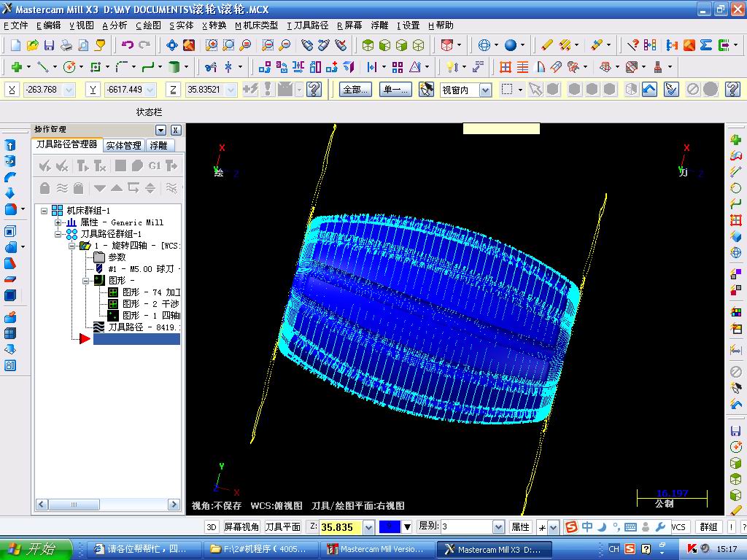Image resolution: width=747 pixels, height=560 pixels.
Task: Select the blue shaded sphere icon
Action: (510, 45)
